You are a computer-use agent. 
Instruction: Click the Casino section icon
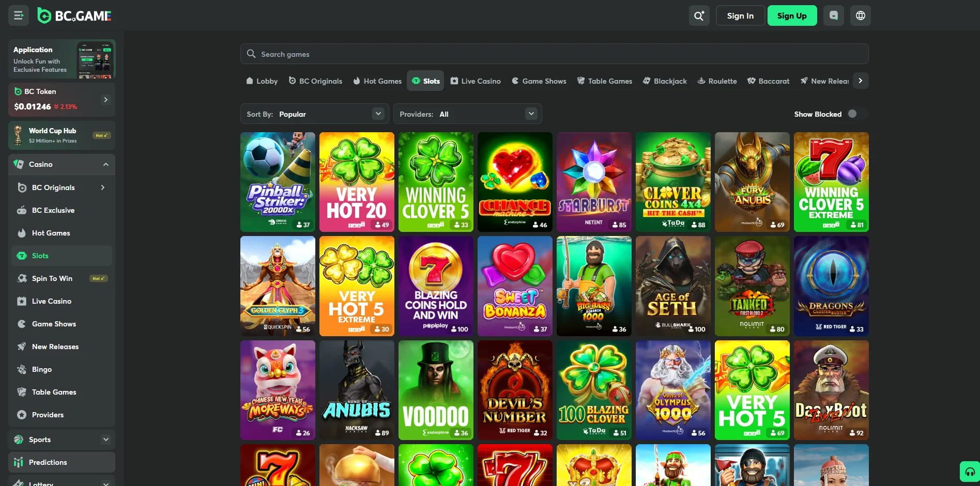[19, 164]
